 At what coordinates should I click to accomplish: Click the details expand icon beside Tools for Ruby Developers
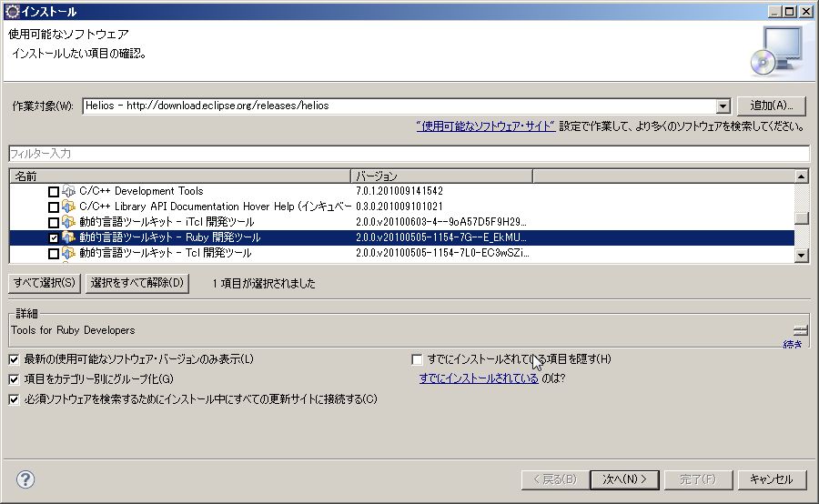click(800, 330)
